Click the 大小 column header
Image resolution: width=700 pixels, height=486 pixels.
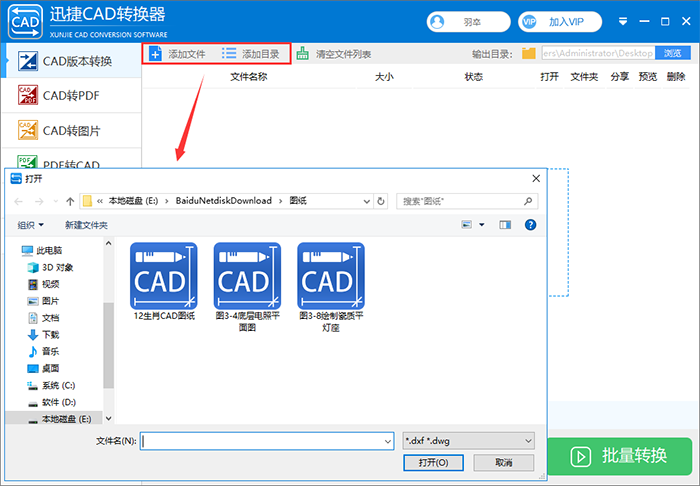[x=384, y=77]
